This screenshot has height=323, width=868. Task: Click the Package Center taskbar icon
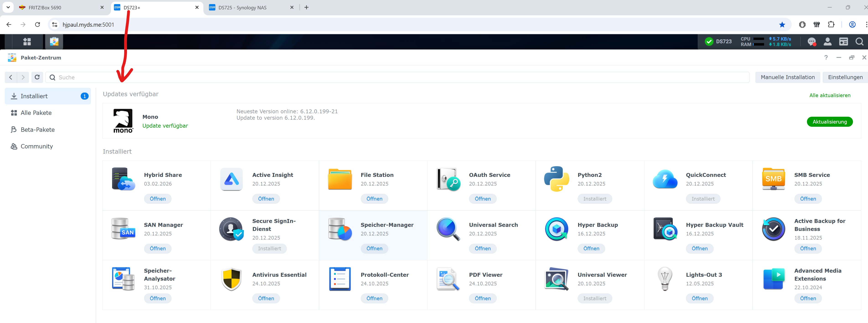coord(54,41)
